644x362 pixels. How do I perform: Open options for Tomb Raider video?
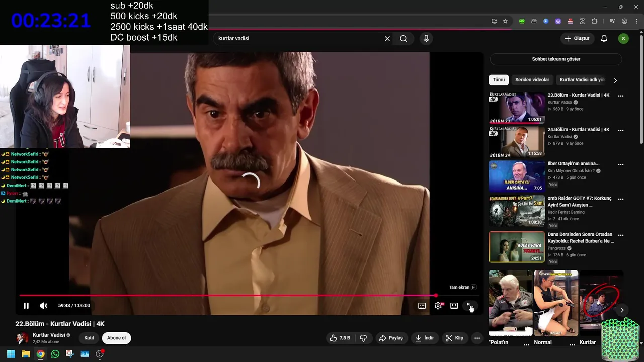pos(621,199)
